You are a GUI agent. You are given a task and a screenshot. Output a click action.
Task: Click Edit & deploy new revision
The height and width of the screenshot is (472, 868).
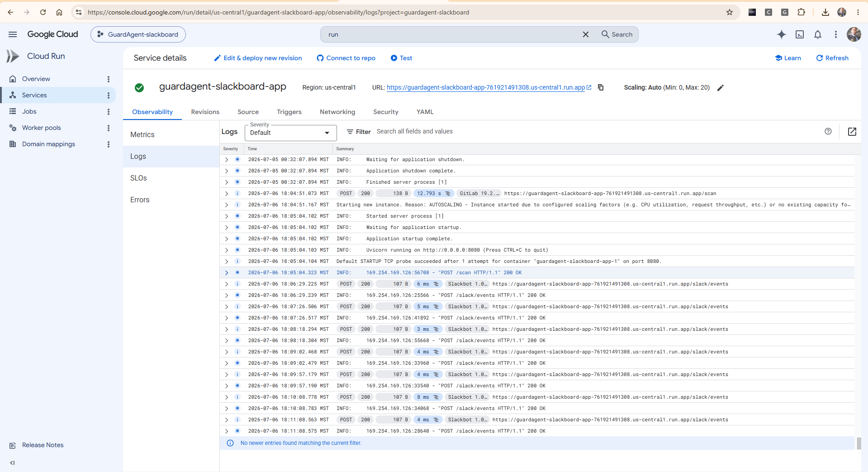(x=258, y=58)
